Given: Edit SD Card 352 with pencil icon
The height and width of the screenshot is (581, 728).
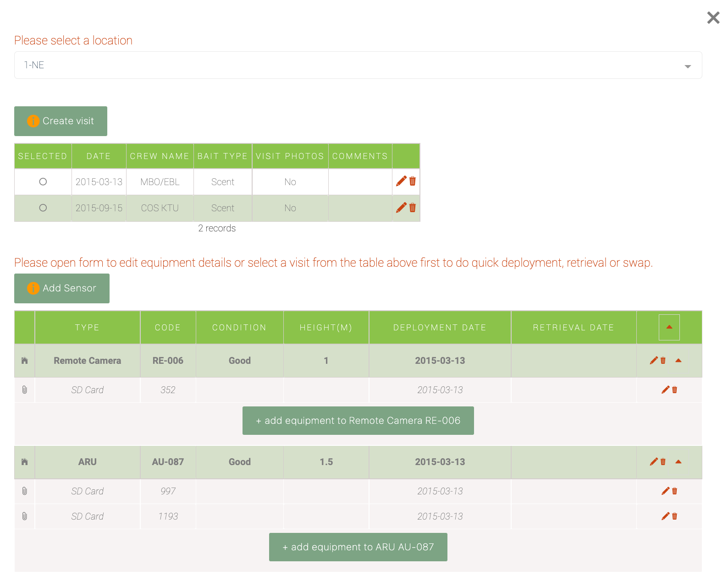Looking at the screenshot, I should coord(666,390).
